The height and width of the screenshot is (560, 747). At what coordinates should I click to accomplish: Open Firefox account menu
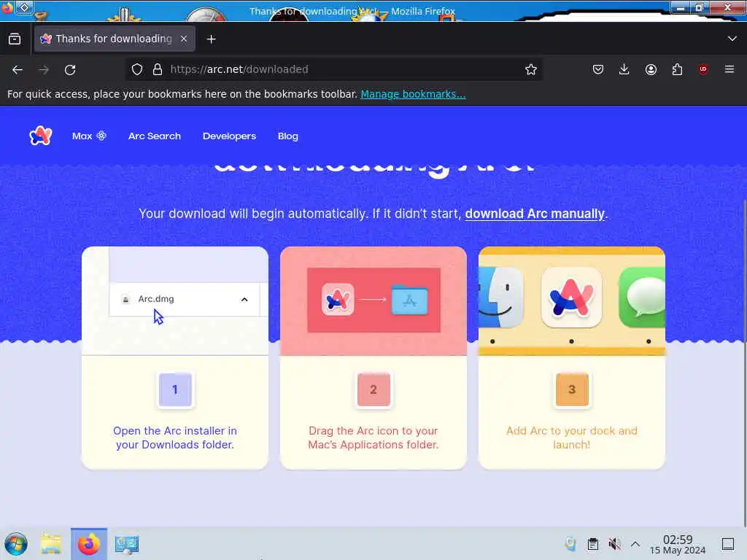point(651,69)
